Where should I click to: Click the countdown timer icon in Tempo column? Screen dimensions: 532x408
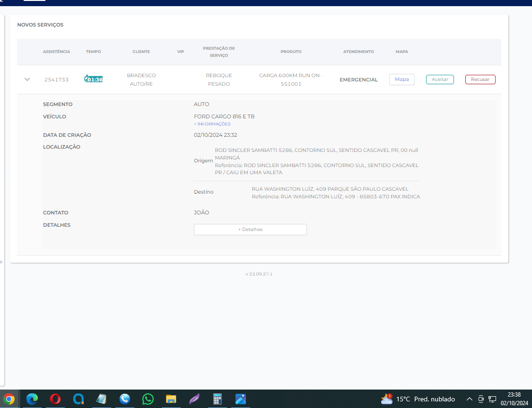[93, 79]
